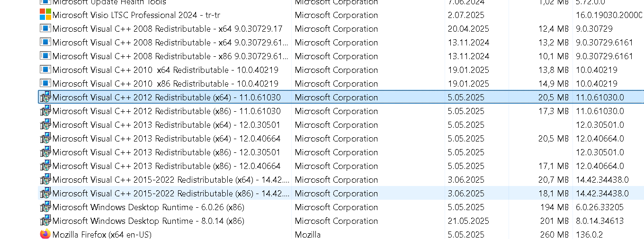The width and height of the screenshot is (644, 239).
Task: Click the size value 18,1 MB
Action: (554, 194)
